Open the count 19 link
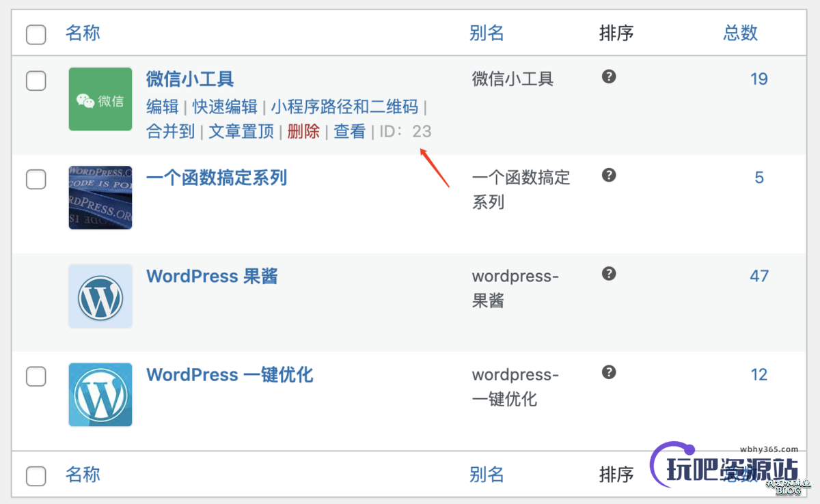820x504 pixels. [759, 79]
